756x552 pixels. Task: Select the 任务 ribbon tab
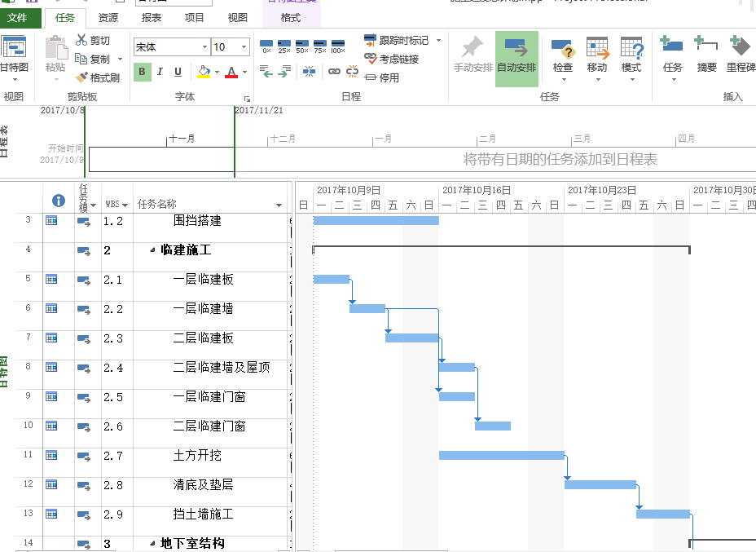pyautogui.click(x=65, y=18)
